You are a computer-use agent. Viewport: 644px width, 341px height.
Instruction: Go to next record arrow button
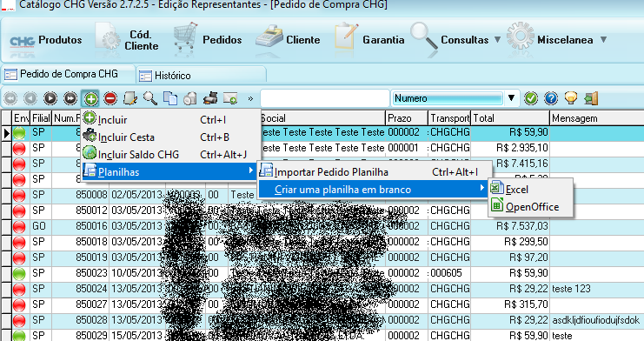[x=50, y=98]
